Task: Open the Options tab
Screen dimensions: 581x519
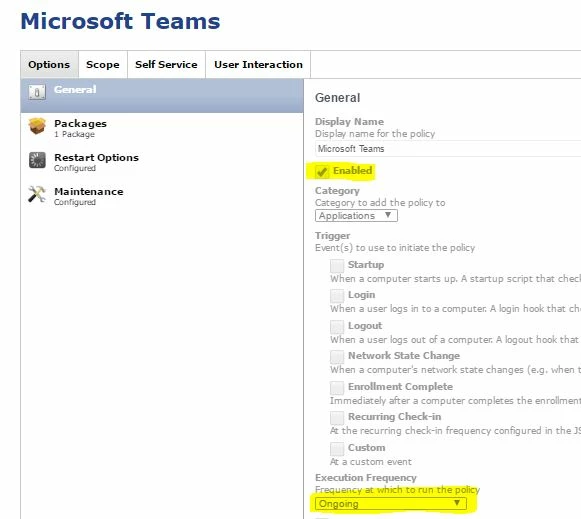Action: [x=49, y=64]
